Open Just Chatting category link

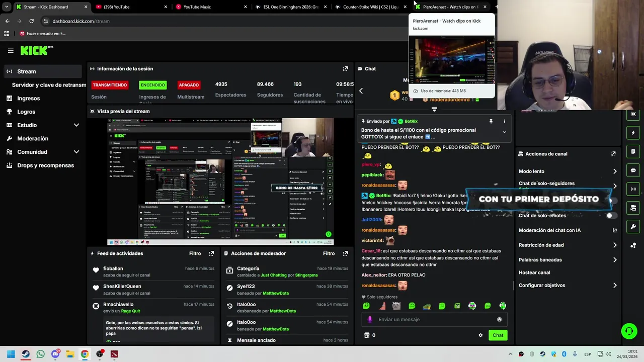point(274,276)
